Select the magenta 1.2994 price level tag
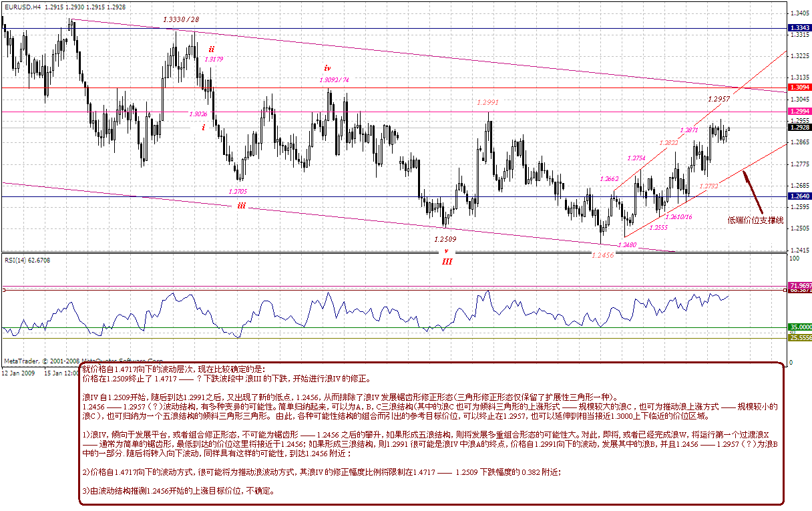 tap(799, 111)
